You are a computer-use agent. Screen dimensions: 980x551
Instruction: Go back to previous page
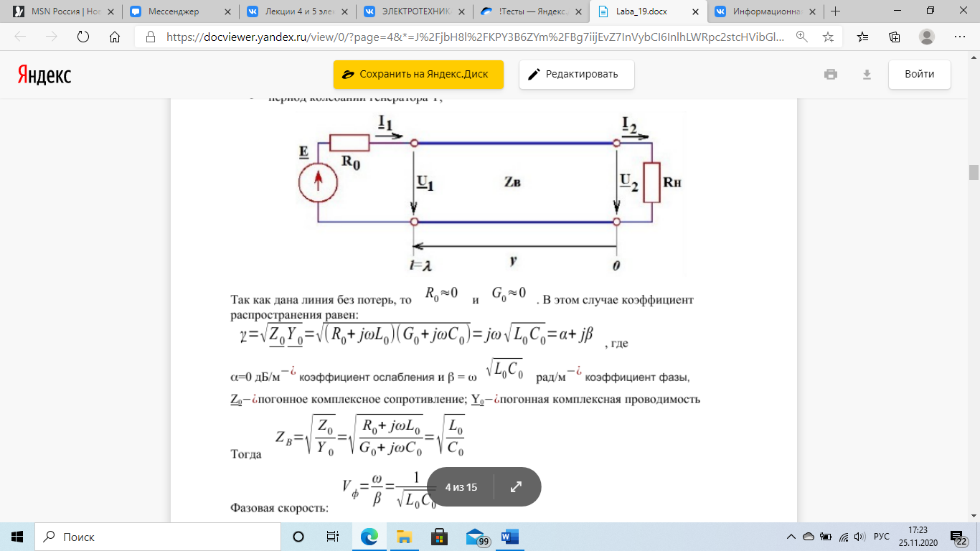click(x=20, y=37)
